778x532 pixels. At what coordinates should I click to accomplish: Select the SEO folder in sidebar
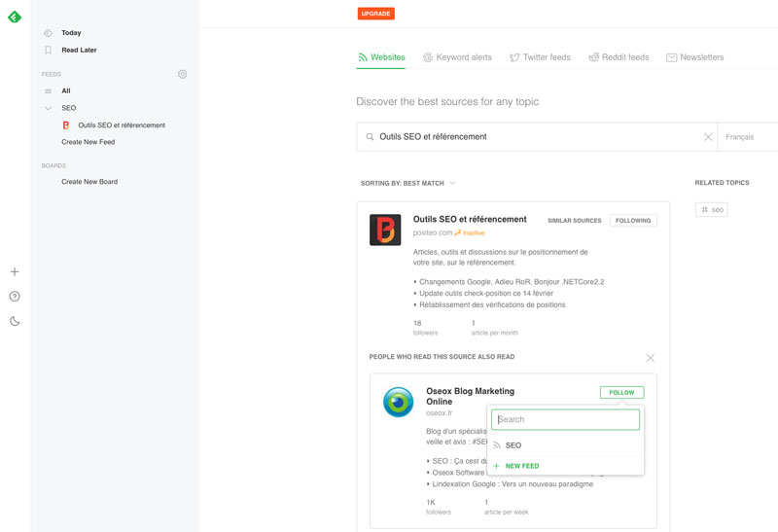(x=68, y=108)
